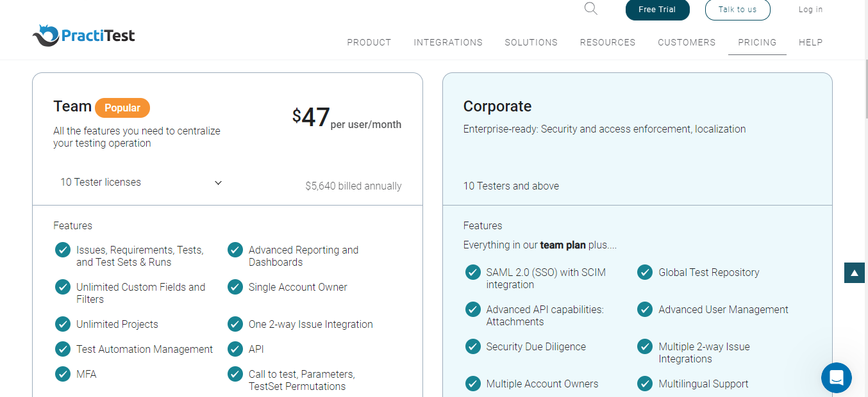Open the Solutions navigation menu
The image size is (868, 397).
click(531, 42)
